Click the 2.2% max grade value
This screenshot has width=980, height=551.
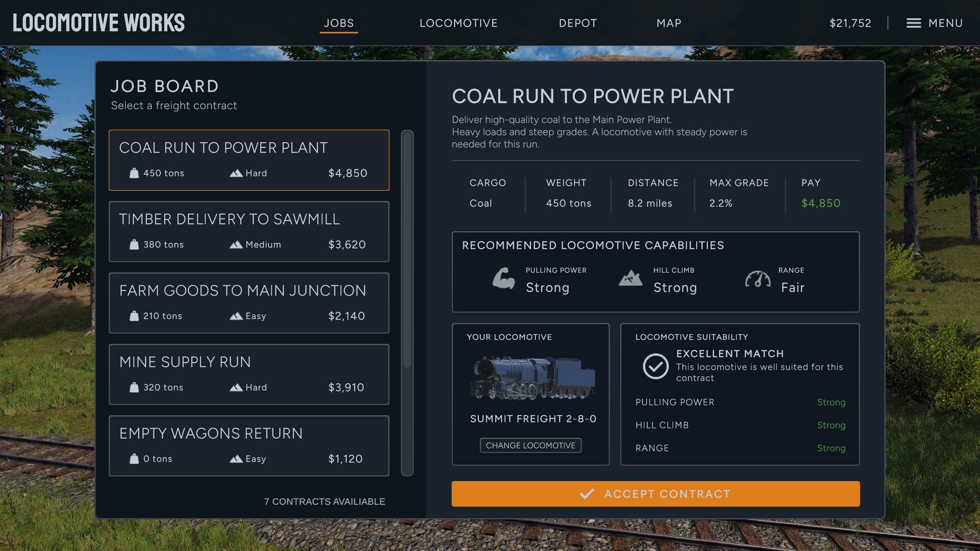pyautogui.click(x=721, y=203)
